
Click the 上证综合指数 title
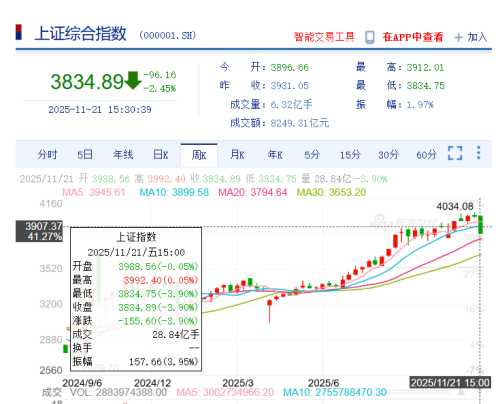click(x=80, y=33)
